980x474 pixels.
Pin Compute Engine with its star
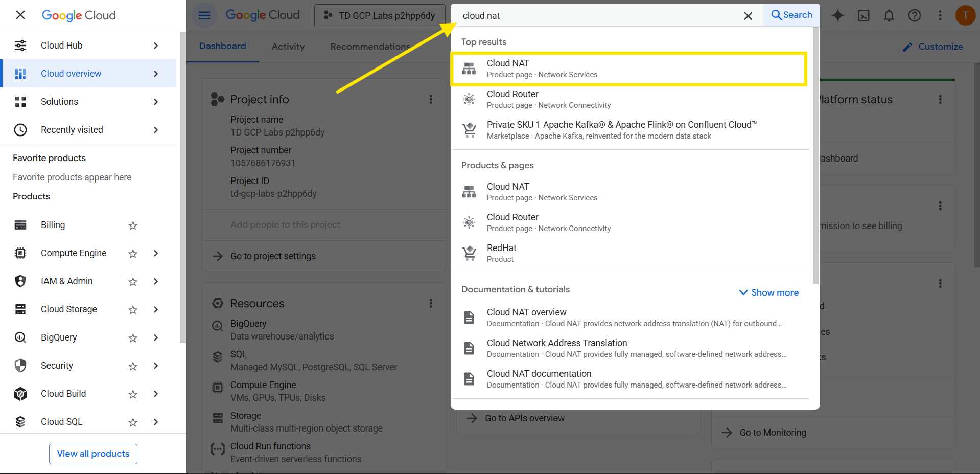tap(133, 254)
